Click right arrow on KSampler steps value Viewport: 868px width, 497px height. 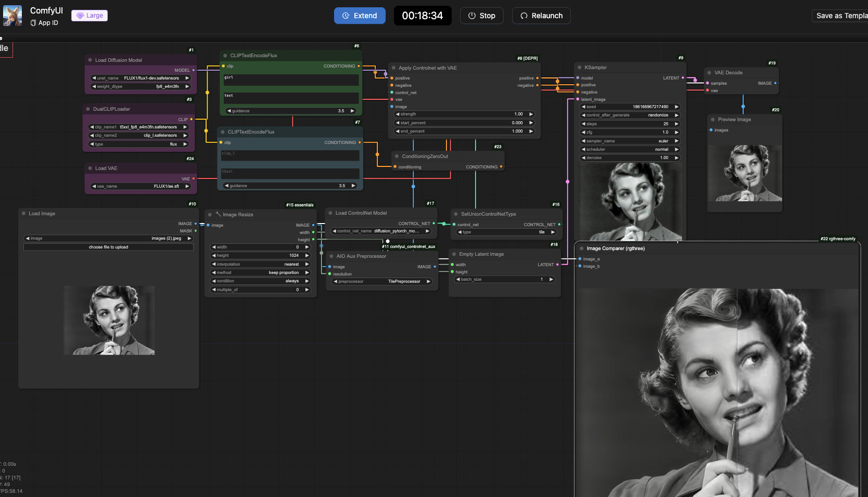[676, 124]
